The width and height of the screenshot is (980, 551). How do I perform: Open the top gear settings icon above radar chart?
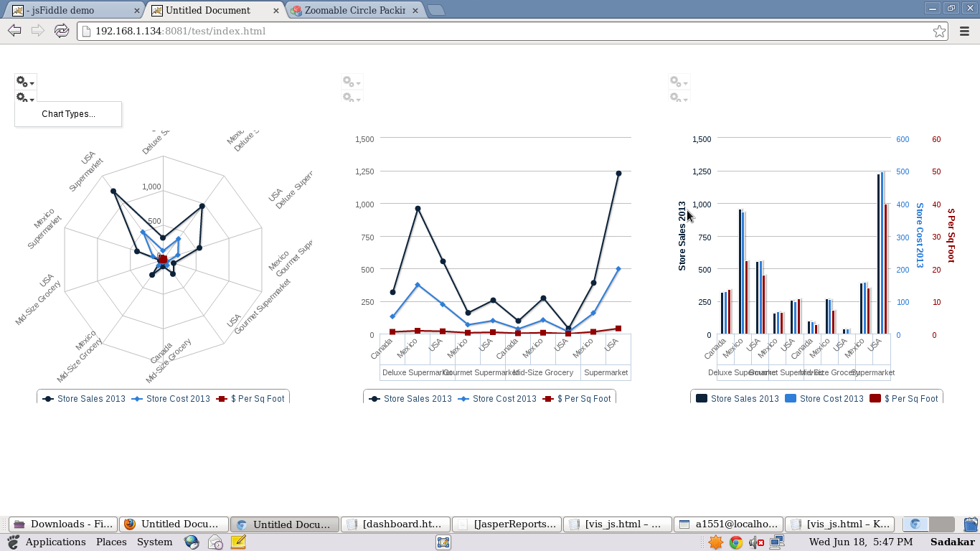[22, 81]
